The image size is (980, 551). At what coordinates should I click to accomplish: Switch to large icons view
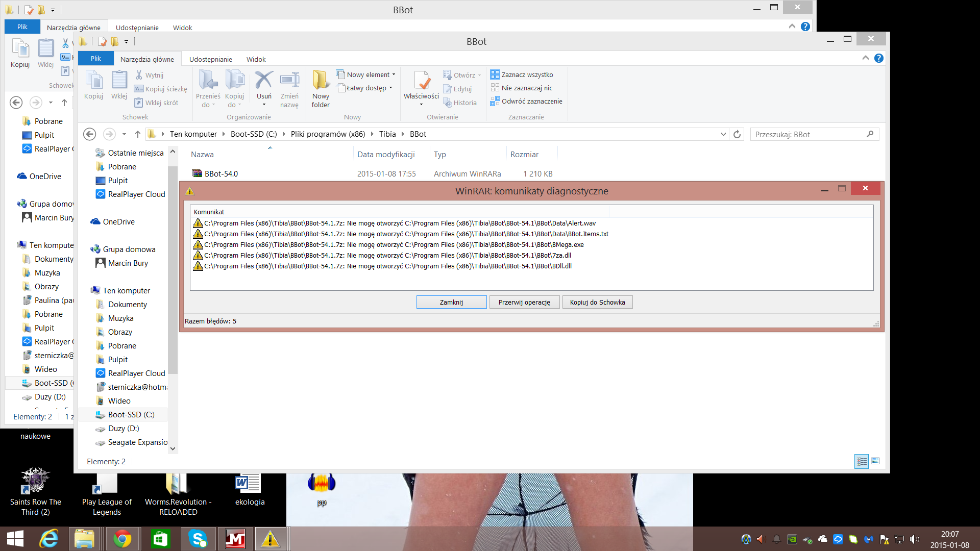click(x=875, y=461)
